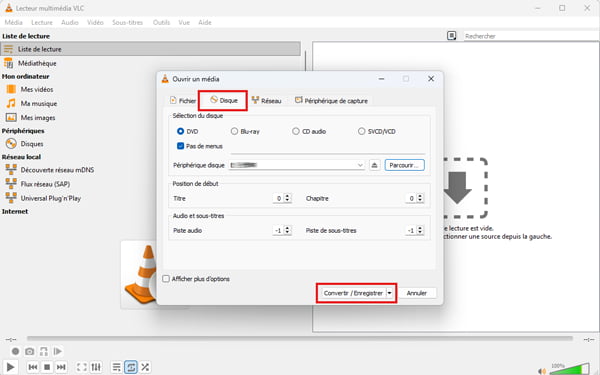Open the Média menu
600x375 pixels.
click(x=13, y=23)
